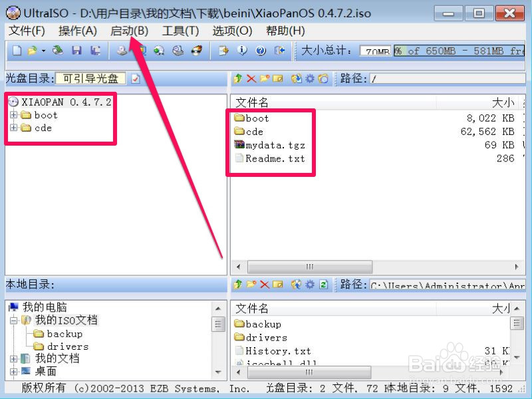This screenshot has width=532, height=399.
Task: Click the down arrow of local tree scrollbar
Action: 218,372
